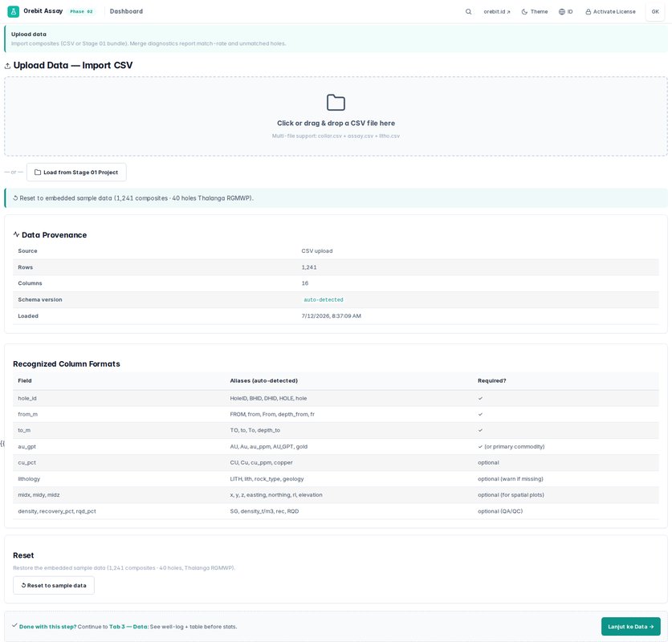Viewport: 672px width, 642px height.
Task: Switch language with the globe ID button
Action: pyautogui.click(x=566, y=12)
